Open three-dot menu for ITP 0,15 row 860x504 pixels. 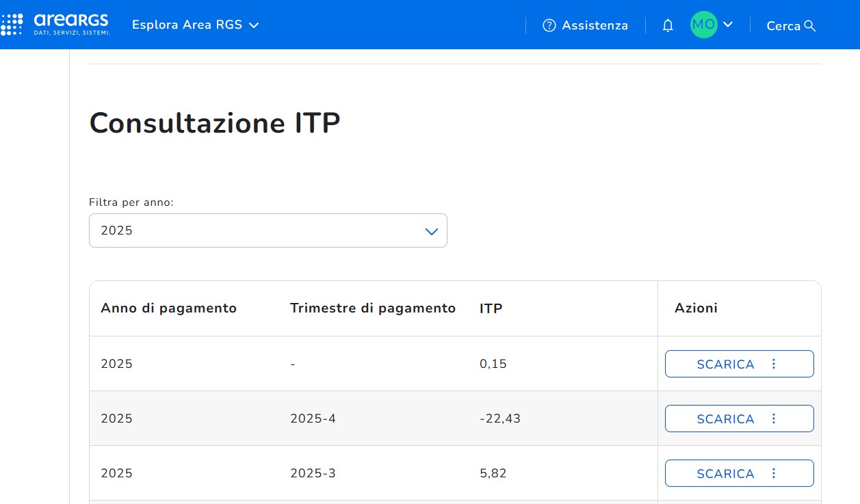[x=774, y=364]
